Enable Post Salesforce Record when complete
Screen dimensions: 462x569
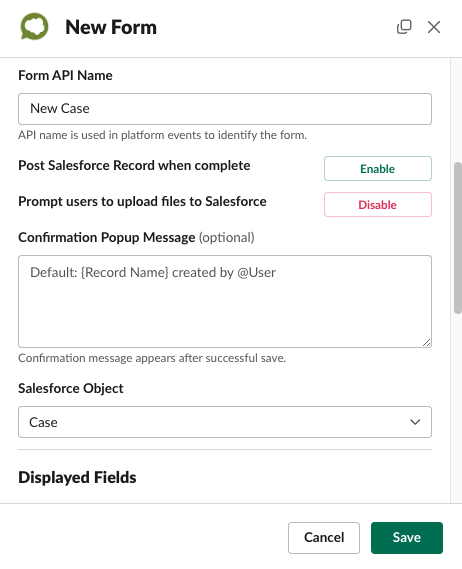pyautogui.click(x=377, y=168)
